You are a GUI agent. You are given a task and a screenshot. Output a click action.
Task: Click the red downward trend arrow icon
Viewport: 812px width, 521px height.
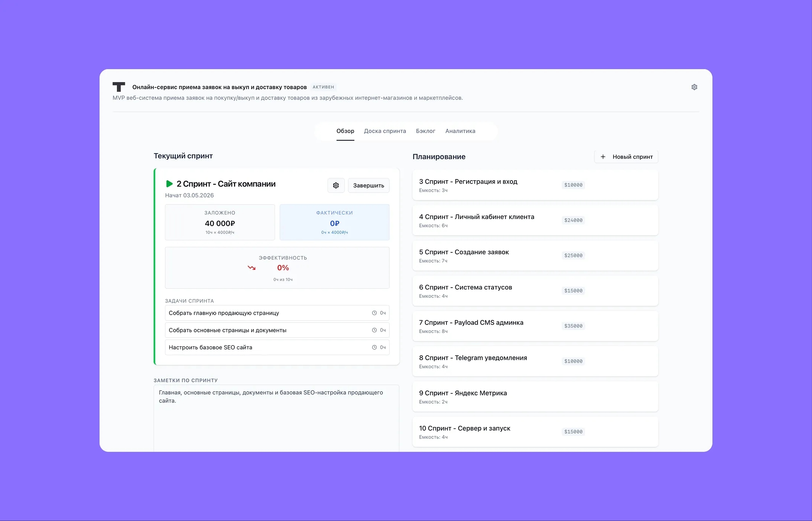click(251, 268)
